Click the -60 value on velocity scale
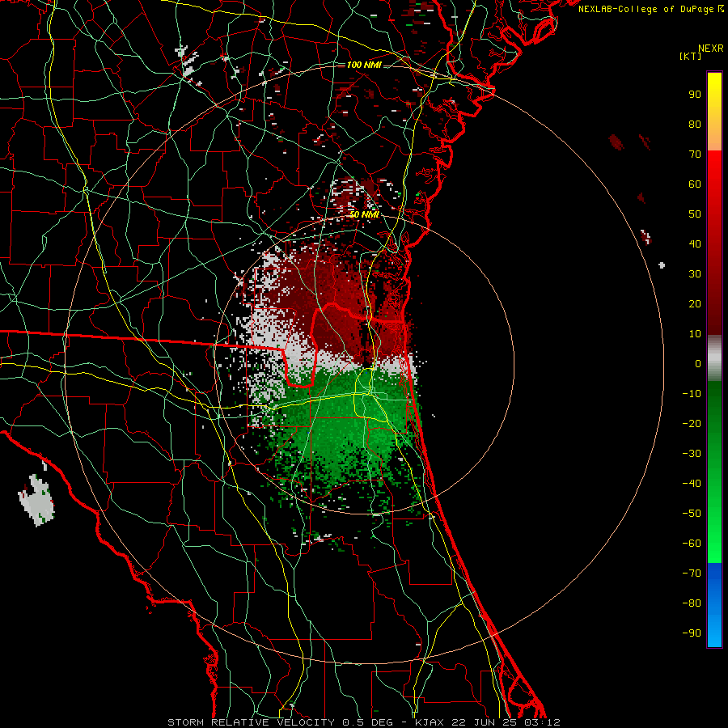This screenshot has height=728, width=728. click(x=692, y=544)
